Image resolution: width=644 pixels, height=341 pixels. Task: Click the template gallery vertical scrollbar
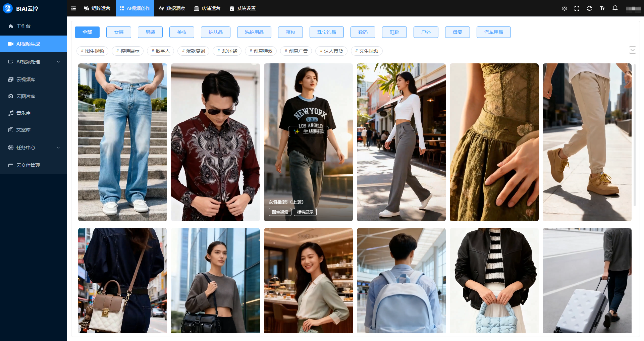coord(635,135)
